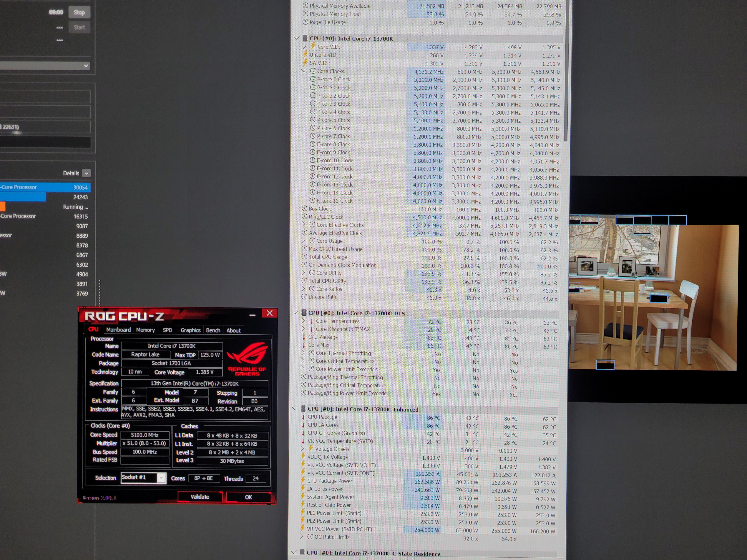Image resolution: width=747 pixels, height=560 pixels.
Task: Click the Validate button in CPU-Z
Action: point(200,496)
